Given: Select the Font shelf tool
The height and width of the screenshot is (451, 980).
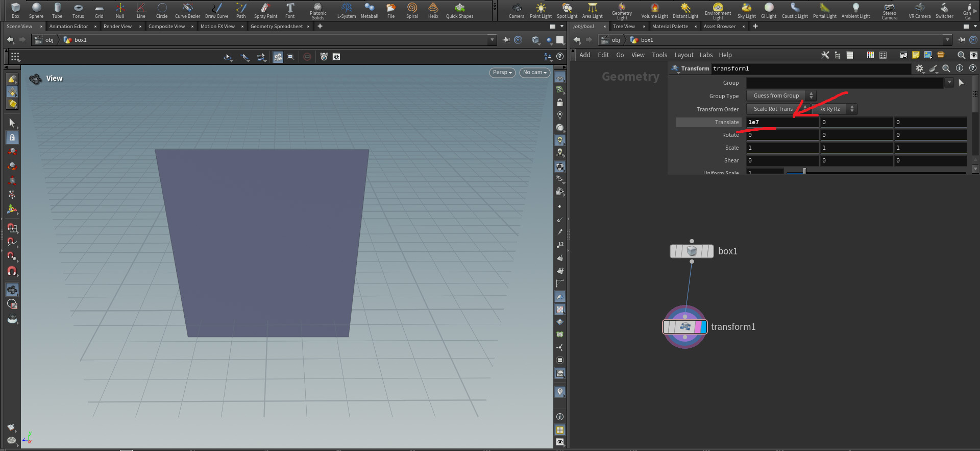Looking at the screenshot, I should [x=290, y=10].
